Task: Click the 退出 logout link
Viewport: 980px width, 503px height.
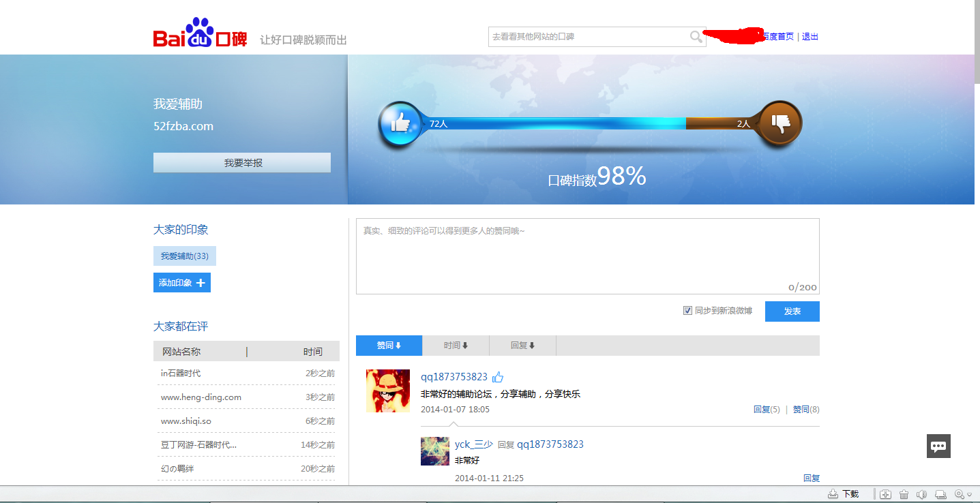Action: pos(810,37)
